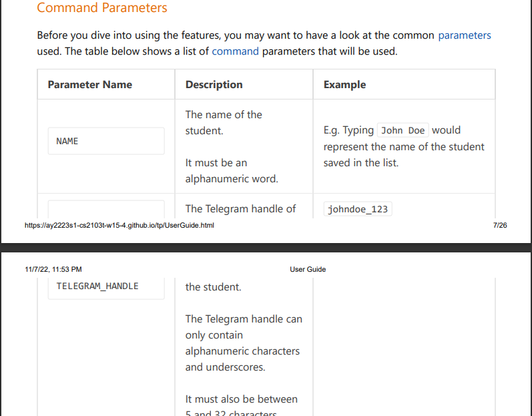Select the 'johndoe_123' example code
532x416 pixels.
click(x=358, y=209)
